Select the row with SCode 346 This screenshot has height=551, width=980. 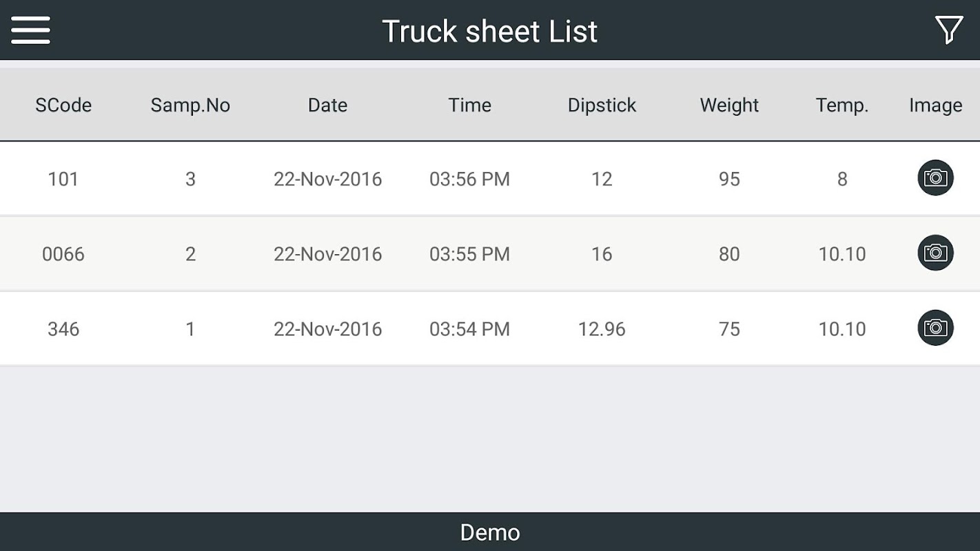pos(490,329)
